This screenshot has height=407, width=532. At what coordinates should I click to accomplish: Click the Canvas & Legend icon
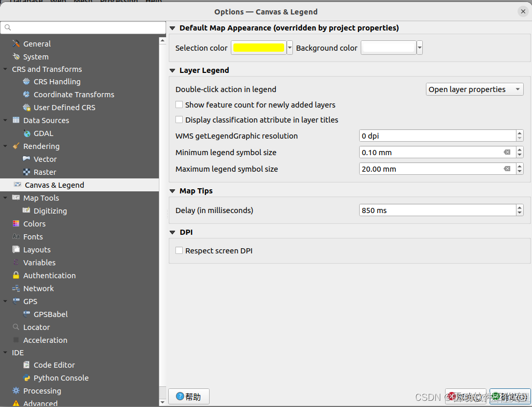click(17, 185)
